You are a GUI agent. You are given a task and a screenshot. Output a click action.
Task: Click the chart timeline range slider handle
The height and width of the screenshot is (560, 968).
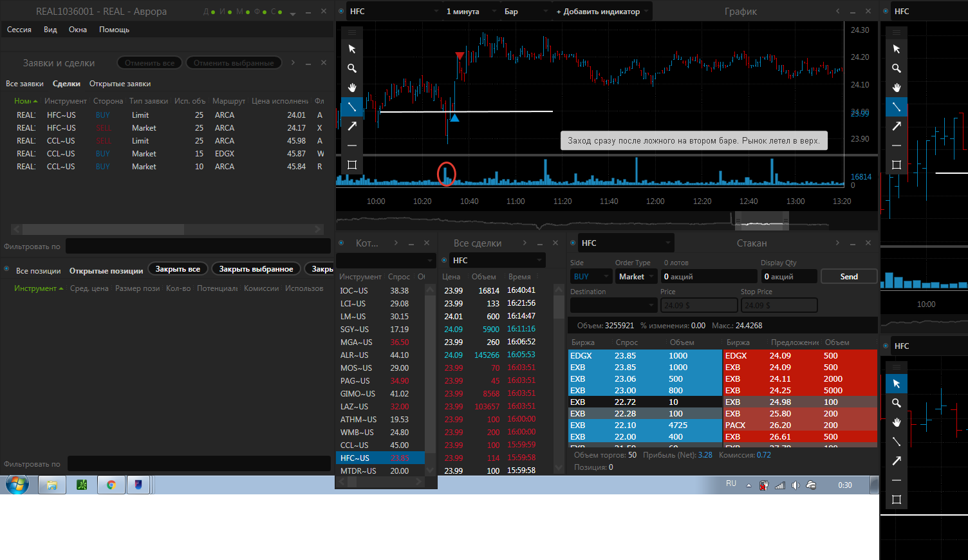(x=762, y=221)
